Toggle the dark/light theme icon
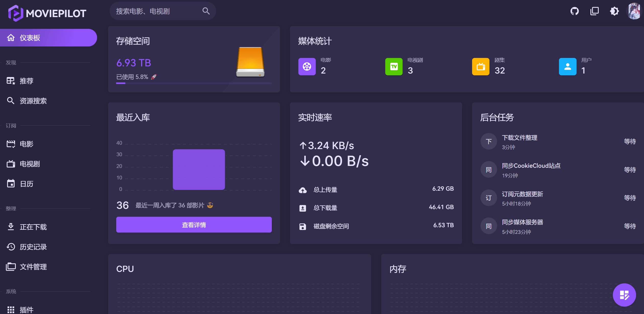644x314 pixels. (x=614, y=11)
